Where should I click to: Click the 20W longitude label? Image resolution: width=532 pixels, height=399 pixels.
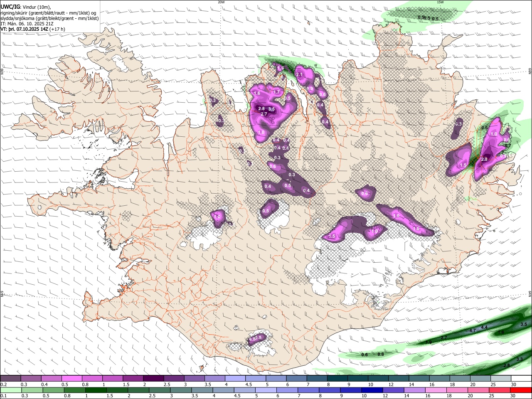pos(221,2)
